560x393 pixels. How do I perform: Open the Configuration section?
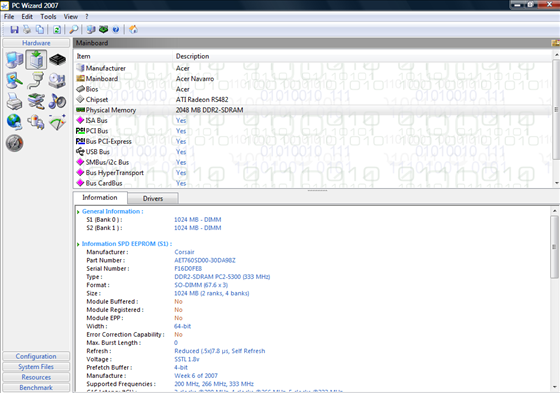click(36, 356)
